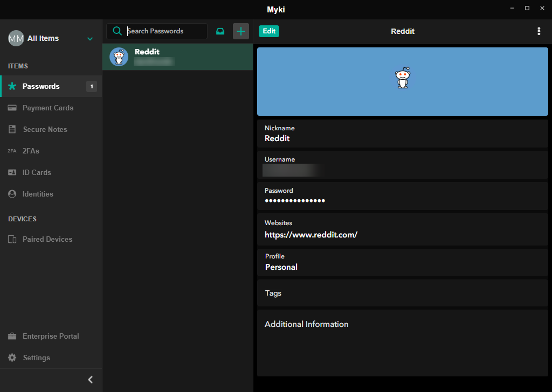The width and height of the screenshot is (552, 392).
Task: Click the Additional Information area
Action: click(402, 343)
